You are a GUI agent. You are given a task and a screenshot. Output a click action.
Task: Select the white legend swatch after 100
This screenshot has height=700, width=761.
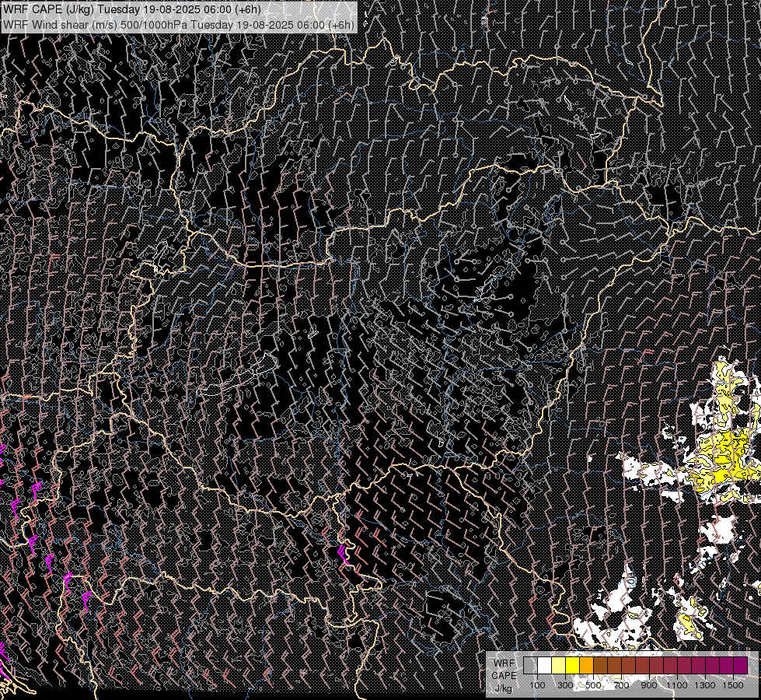tap(545, 665)
